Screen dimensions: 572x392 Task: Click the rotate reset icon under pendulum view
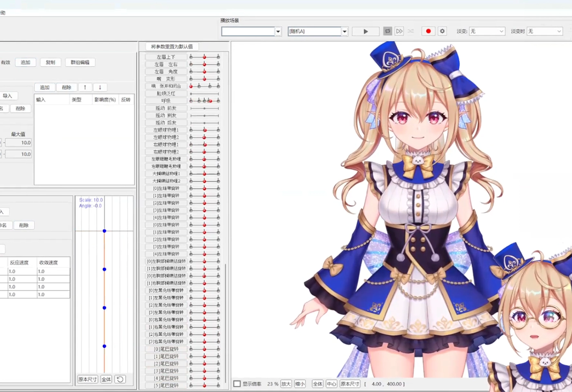(120, 379)
